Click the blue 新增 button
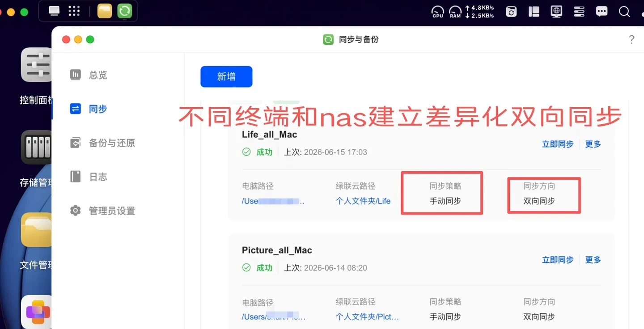The width and height of the screenshot is (644, 329). (x=226, y=76)
